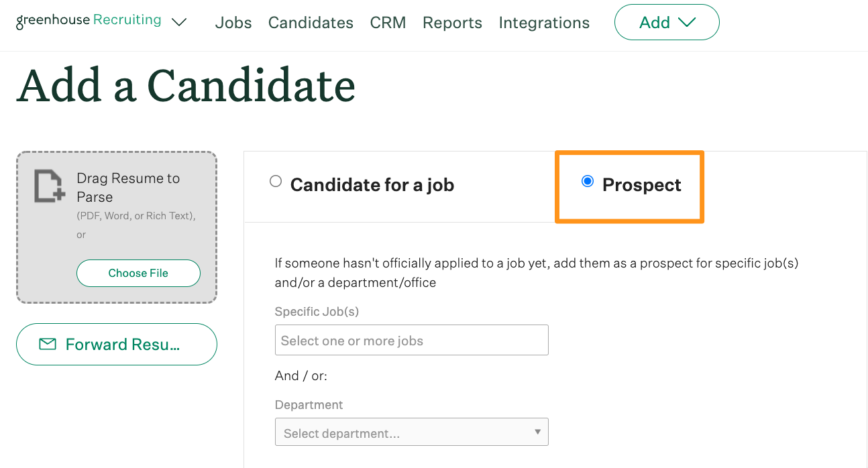This screenshot has height=468, width=868.
Task: Expand the chevron beside Greenhouse Recruiting logo
Action: click(x=178, y=22)
